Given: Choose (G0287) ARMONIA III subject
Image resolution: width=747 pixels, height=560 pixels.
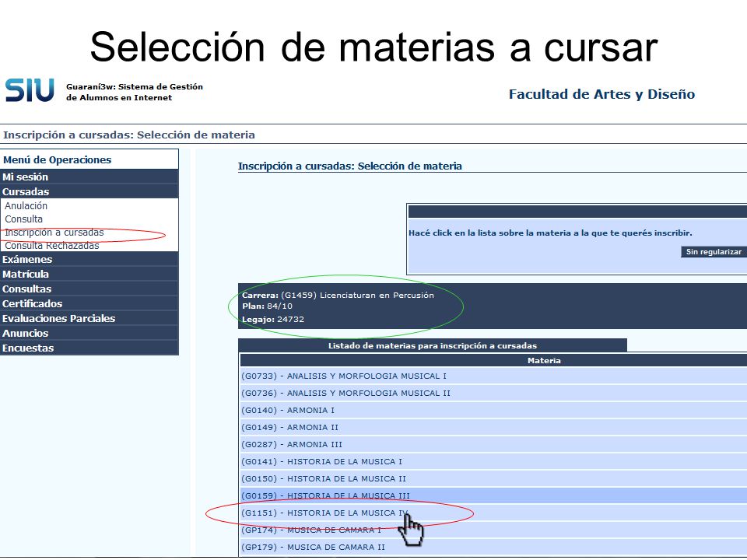Looking at the screenshot, I should point(493,444).
